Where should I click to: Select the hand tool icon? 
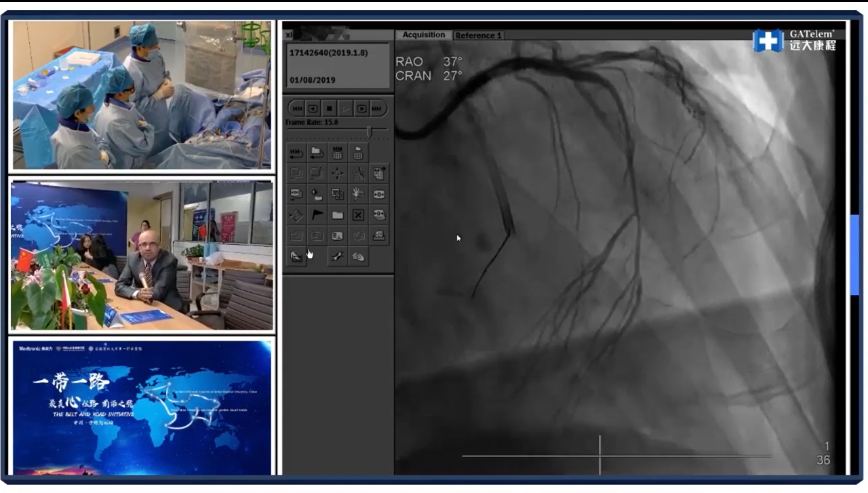[358, 194]
